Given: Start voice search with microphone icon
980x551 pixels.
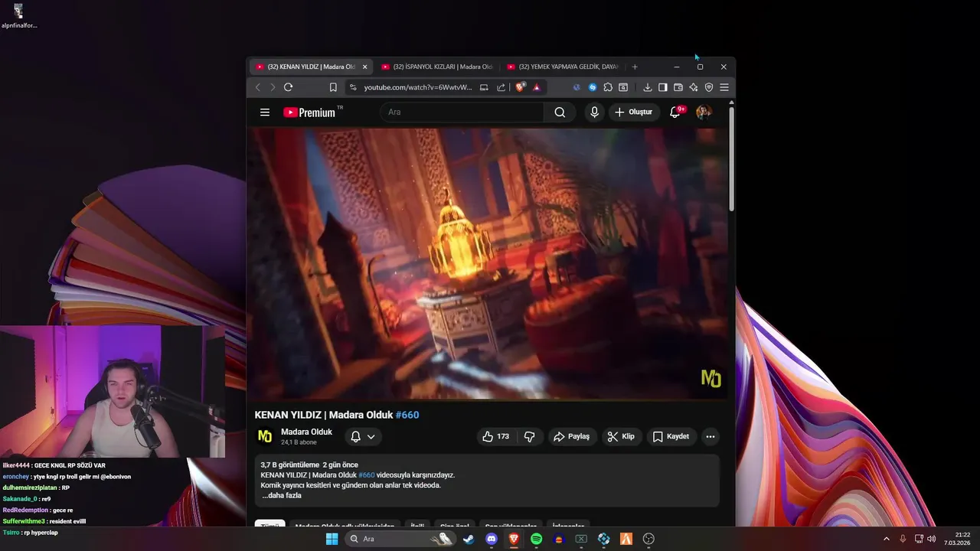Looking at the screenshot, I should click(x=594, y=112).
